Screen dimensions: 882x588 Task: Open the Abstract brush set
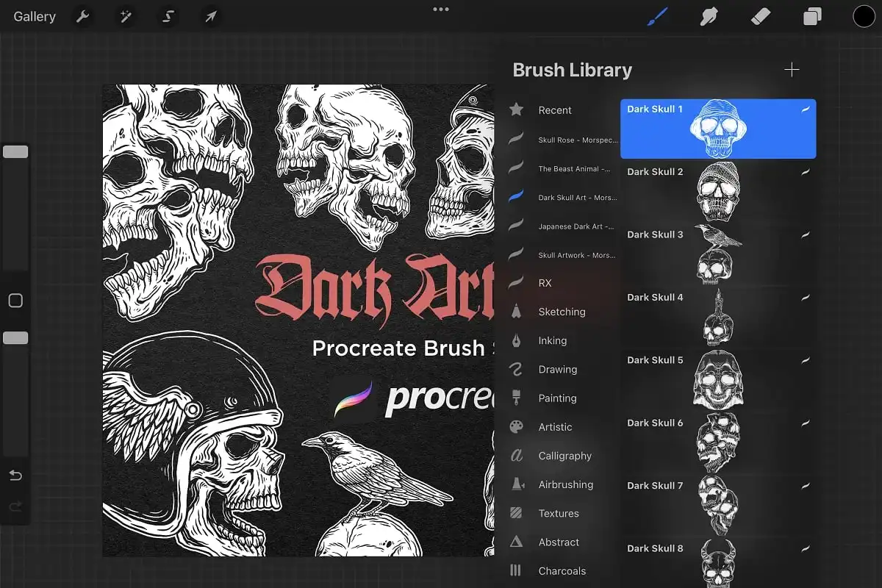point(563,542)
